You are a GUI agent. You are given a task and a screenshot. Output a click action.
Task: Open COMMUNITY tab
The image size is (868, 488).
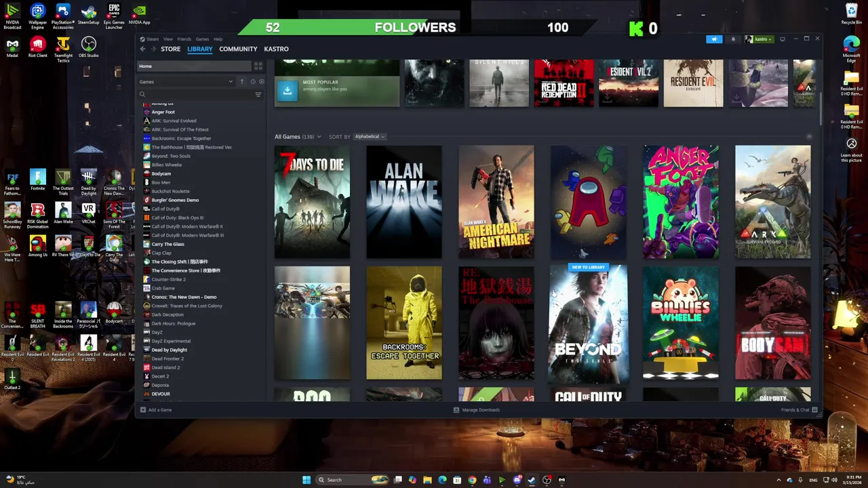point(238,49)
